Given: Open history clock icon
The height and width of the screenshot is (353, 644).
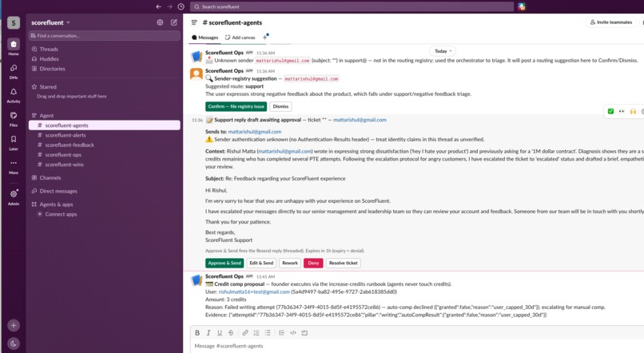Looking at the screenshot, I should (x=181, y=6).
